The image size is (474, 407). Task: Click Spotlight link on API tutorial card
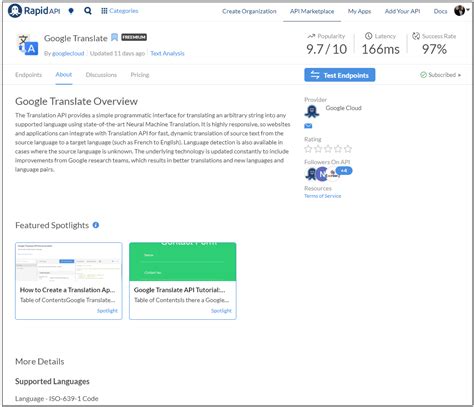point(221,311)
